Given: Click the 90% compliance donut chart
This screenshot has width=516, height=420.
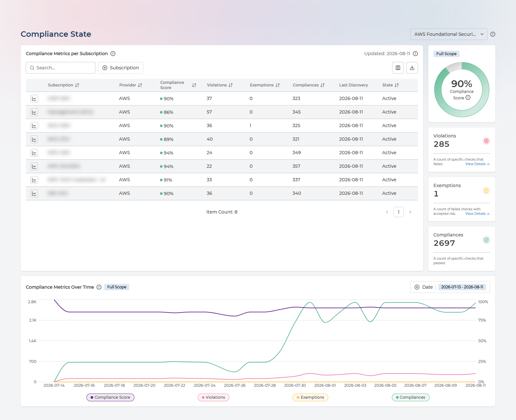Looking at the screenshot, I should tap(462, 90).
